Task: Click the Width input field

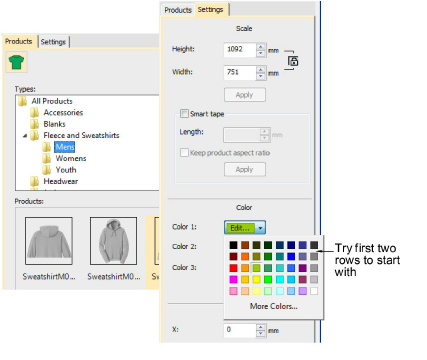Action: [240, 73]
